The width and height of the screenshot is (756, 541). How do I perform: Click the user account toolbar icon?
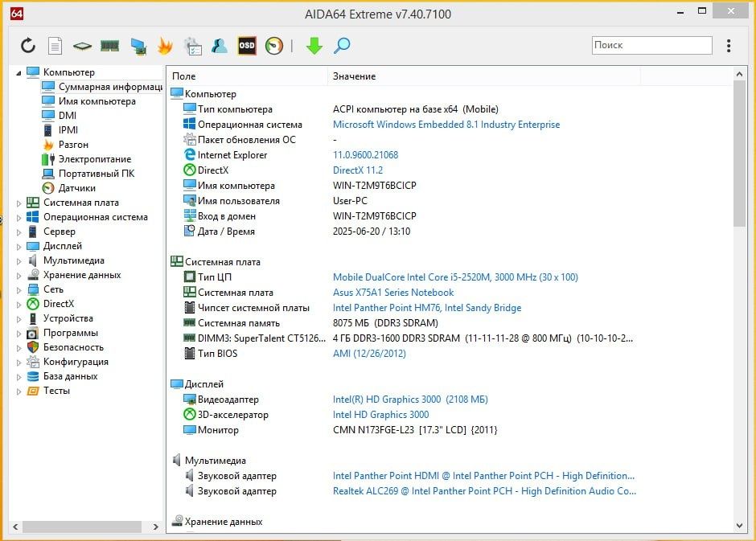click(x=220, y=46)
